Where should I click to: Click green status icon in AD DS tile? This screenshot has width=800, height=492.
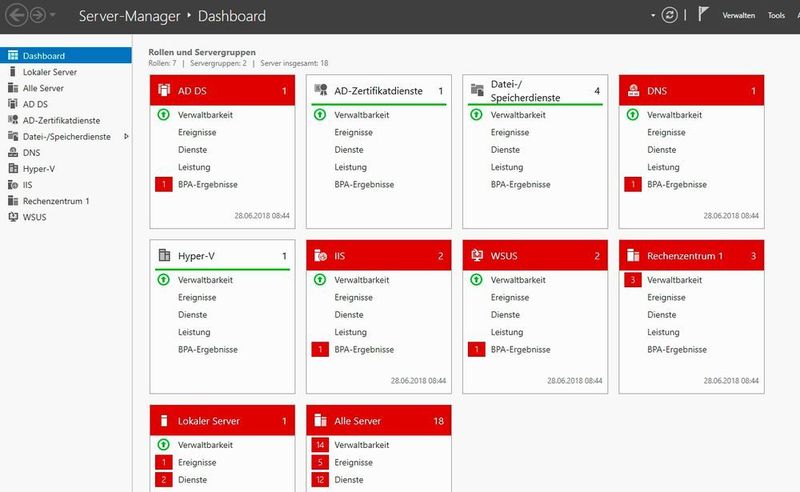pos(163,115)
